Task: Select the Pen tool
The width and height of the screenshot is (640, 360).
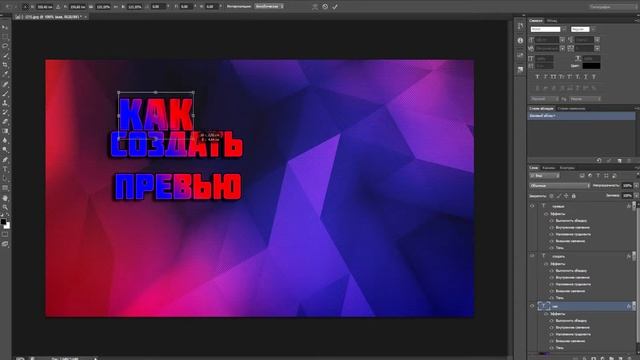Action: 5,160
